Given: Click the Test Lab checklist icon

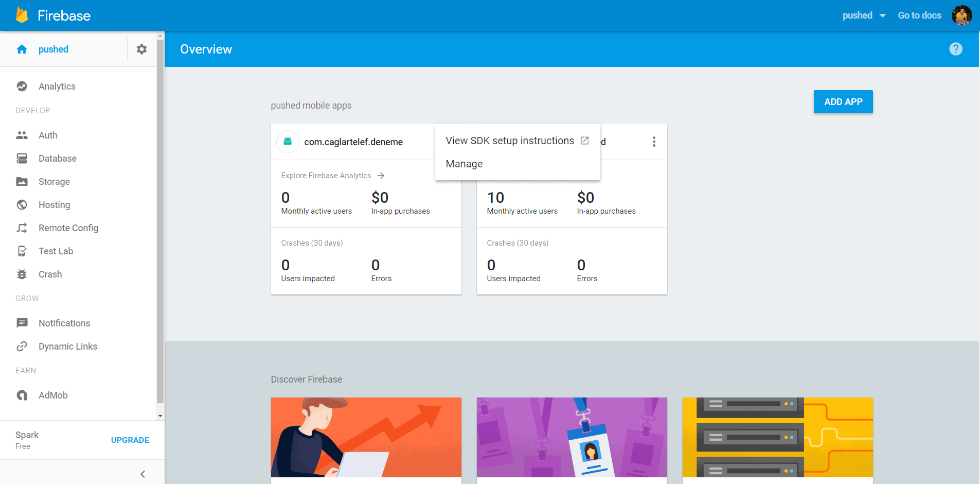Looking at the screenshot, I should pyautogui.click(x=22, y=251).
